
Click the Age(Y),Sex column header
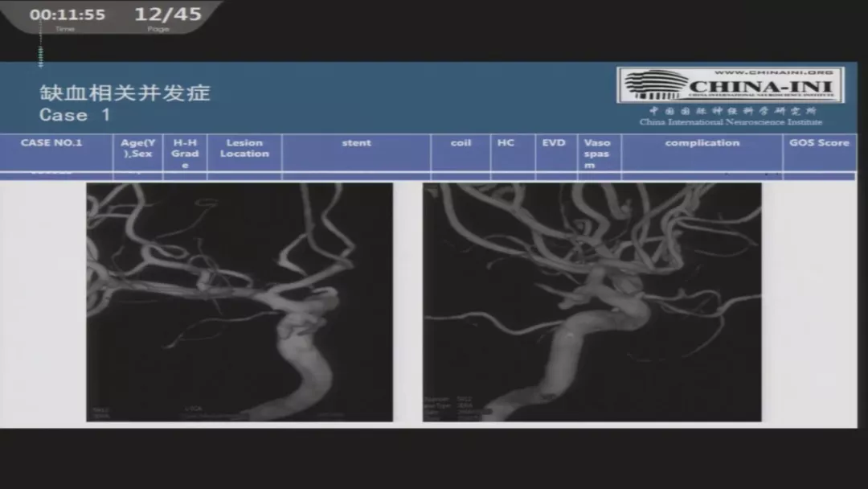(x=137, y=148)
